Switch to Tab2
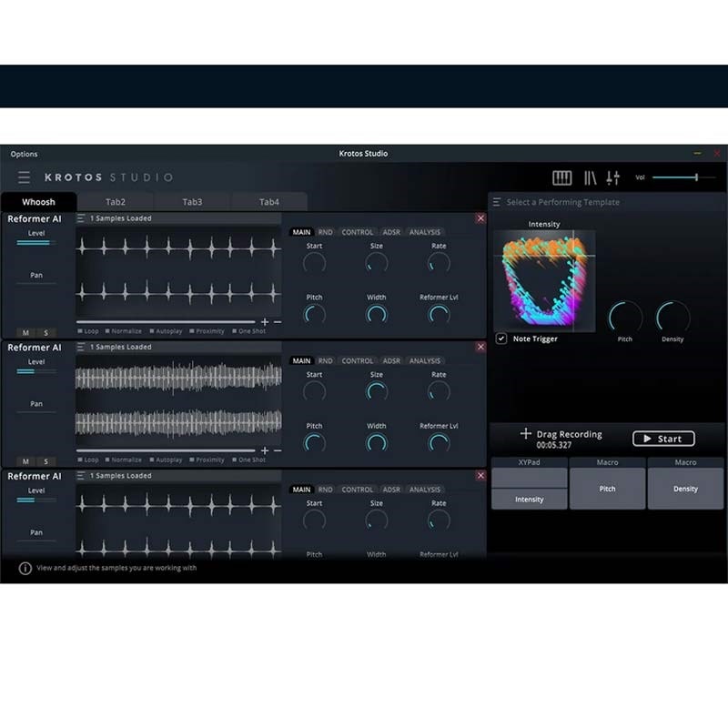728x728 pixels. point(116,202)
